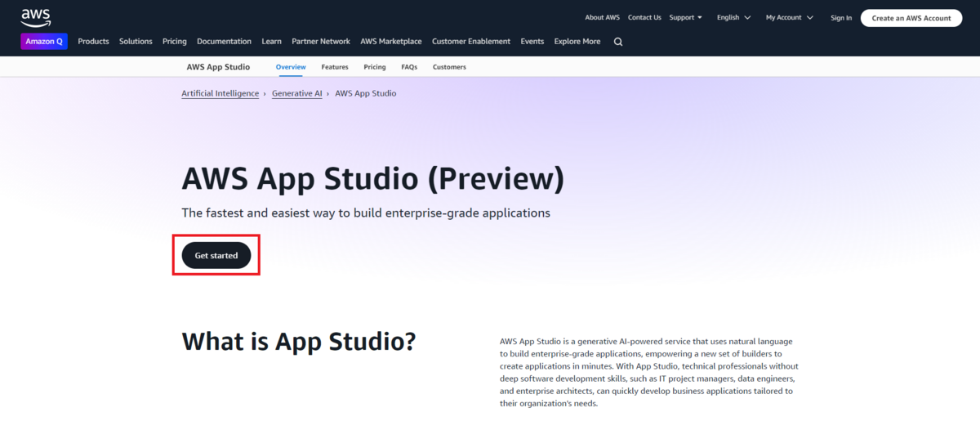Open Contact Us link
Screen dimensions: 980x430
[x=645, y=17]
